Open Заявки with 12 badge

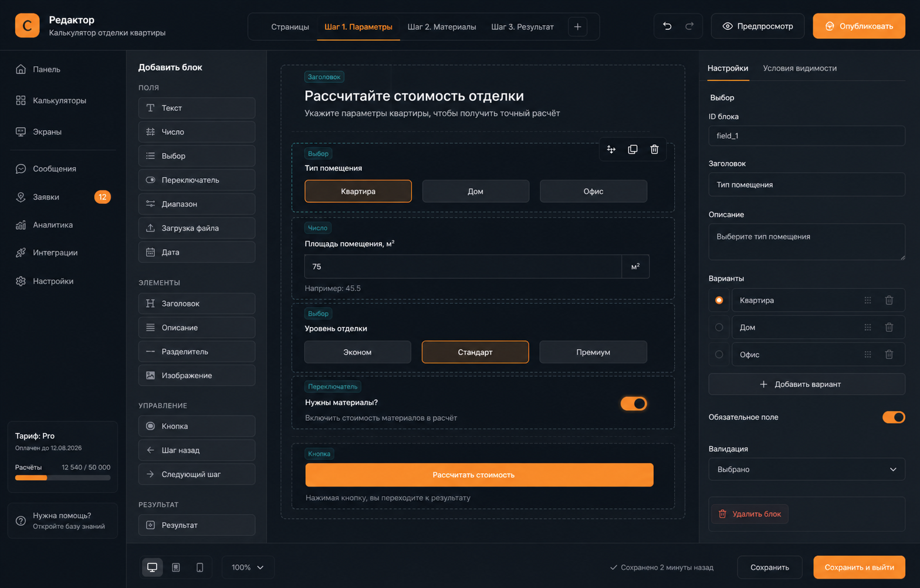coord(62,197)
